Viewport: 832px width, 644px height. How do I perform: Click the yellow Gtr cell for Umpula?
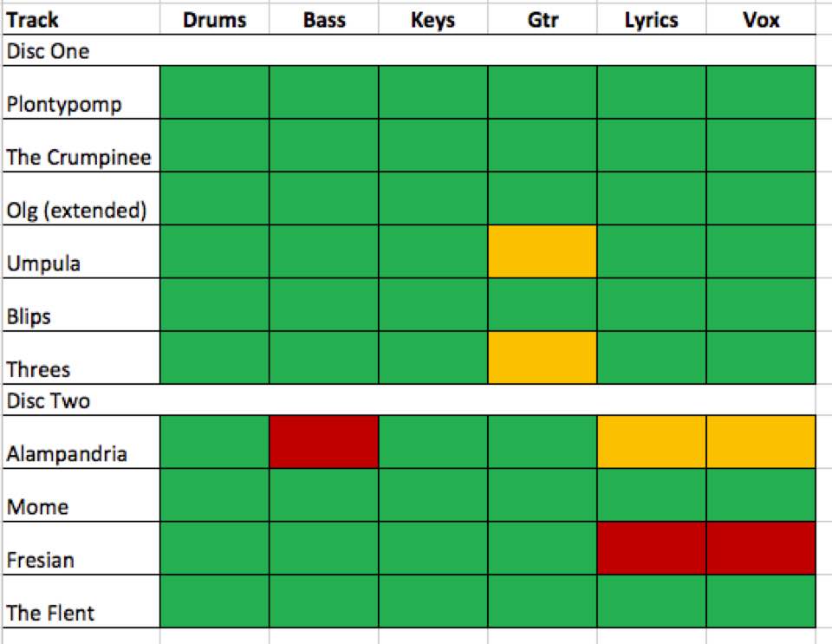pos(543,251)
